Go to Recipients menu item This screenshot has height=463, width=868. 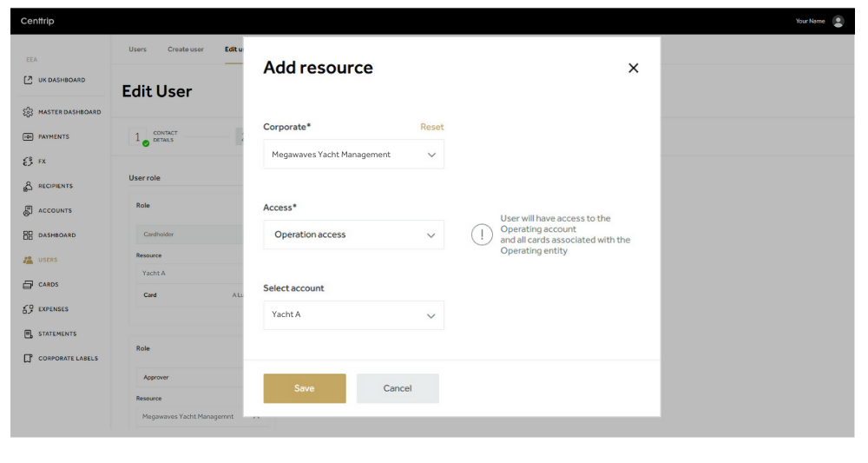tap(56, 186)
